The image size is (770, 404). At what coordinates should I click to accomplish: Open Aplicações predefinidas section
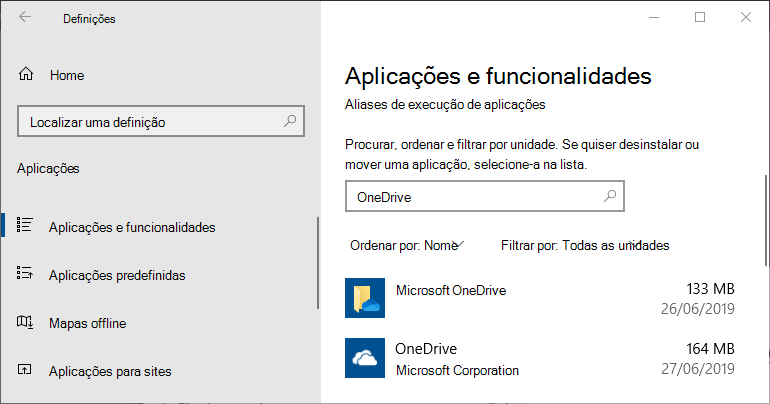(117, 275)
